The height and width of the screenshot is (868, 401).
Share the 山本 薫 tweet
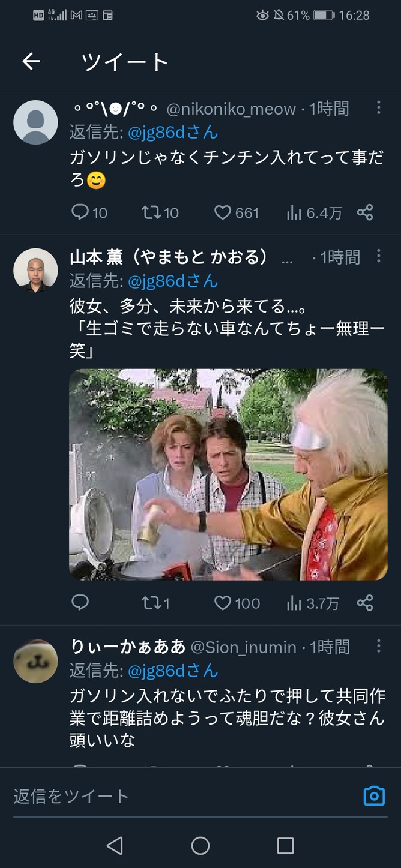click(365, 603)
